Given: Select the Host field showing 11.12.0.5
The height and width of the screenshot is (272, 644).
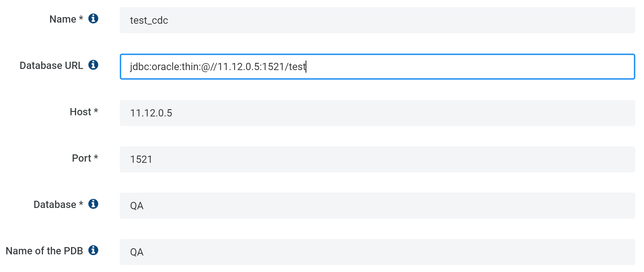Looking at the screenshot, I should click(378, 113).
